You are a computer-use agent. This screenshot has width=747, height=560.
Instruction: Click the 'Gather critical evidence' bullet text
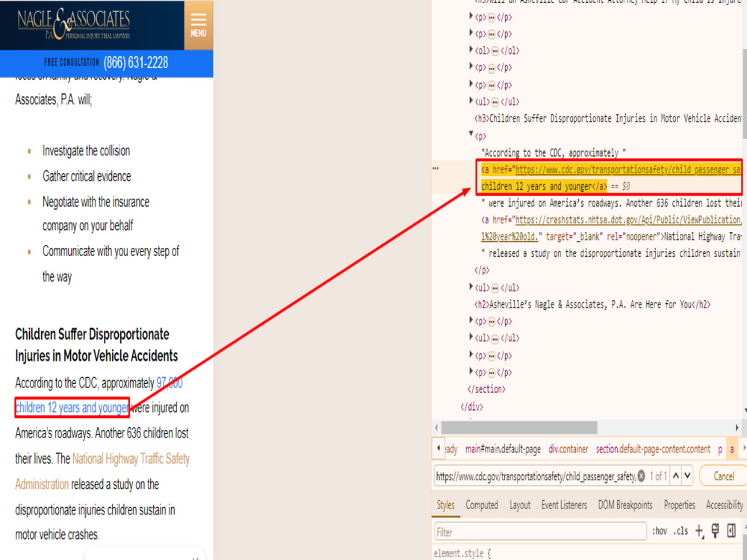87,177
